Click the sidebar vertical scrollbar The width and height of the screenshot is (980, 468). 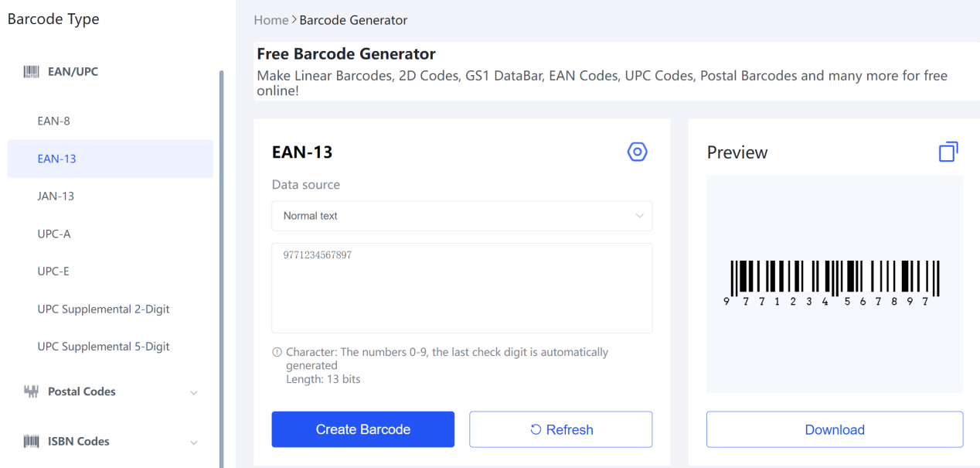221,269
